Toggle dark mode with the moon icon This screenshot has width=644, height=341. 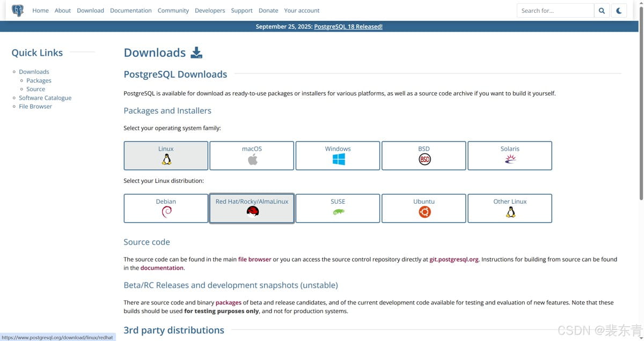coord(619,10)
